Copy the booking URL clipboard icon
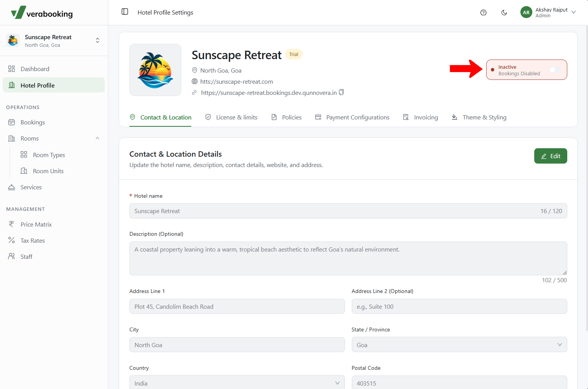 [x=341, y=92]
